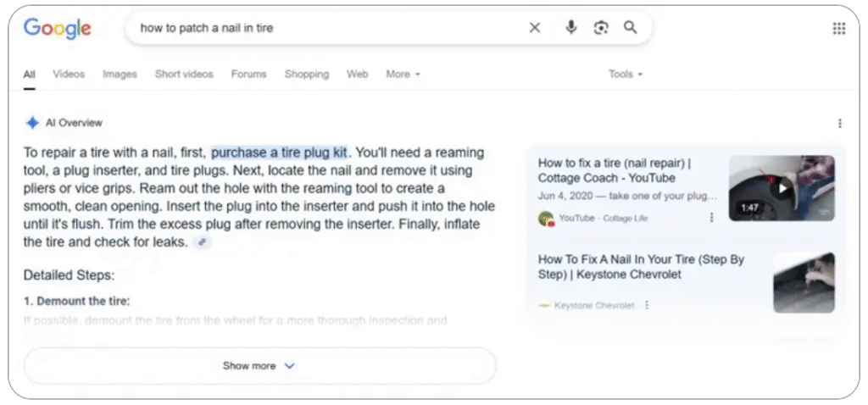868x405 pixels.
Task: Open three-dot menu beside Keystone Chevrolet source
Action: (647, 305)
